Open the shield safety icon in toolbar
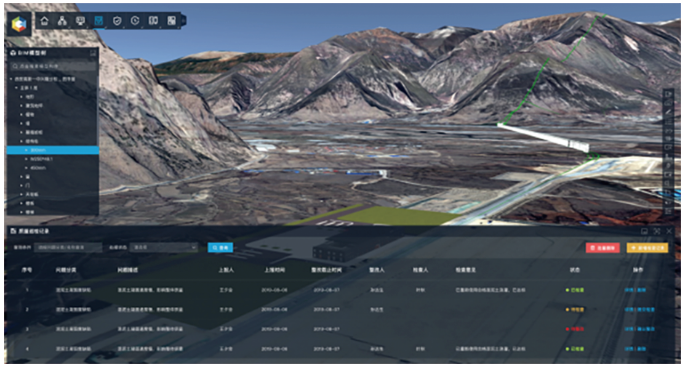The width and height of the screenshot is (687, 368). [x=117, y=21]
